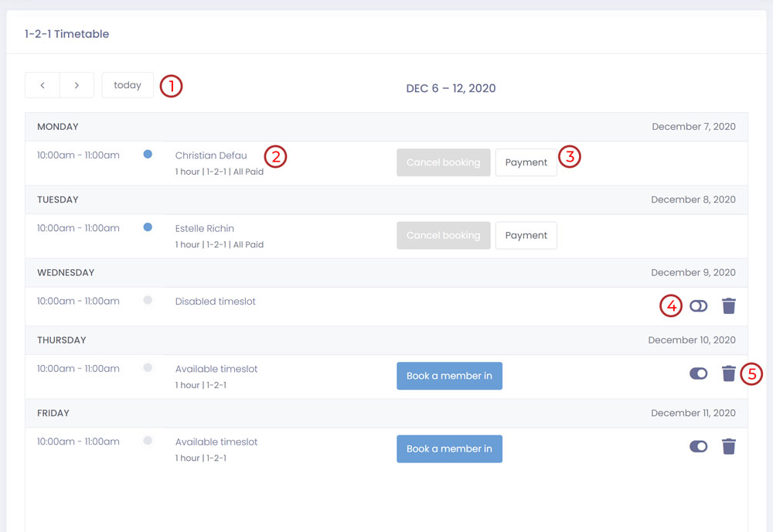Click the December 9, 2020 date

pyautogui.click(x=693, y=273)
